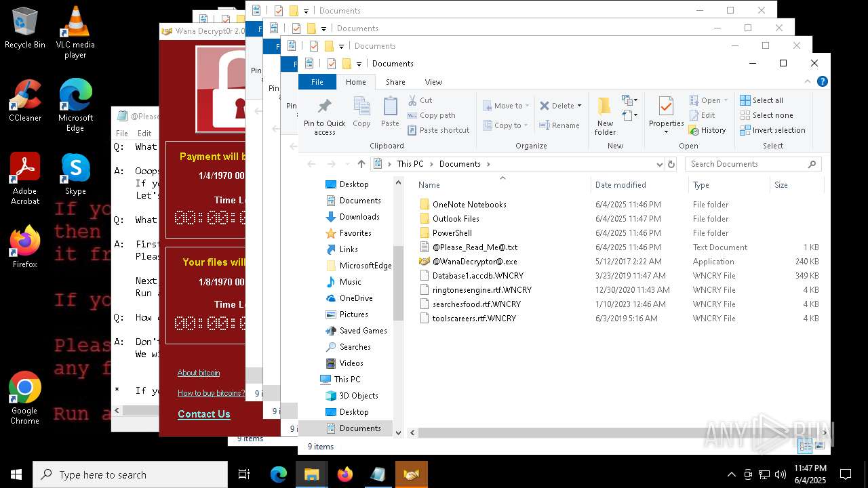Viewport: 868px width, 488px height.
Task: Open the Delete dropdown
Action: pyautogui.click(x=560, y=106)
